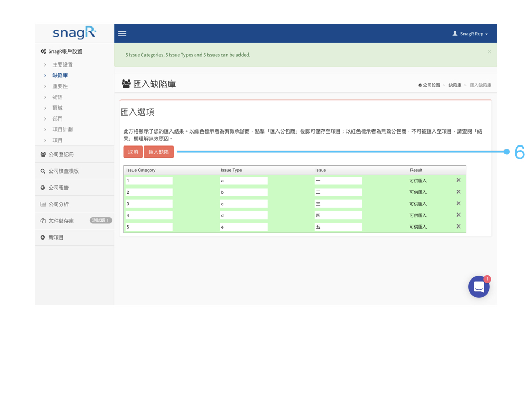This screenshot has width=532, height=399.
Task: Edit Issue Category field with value 3
Action: tap(149, 204)
